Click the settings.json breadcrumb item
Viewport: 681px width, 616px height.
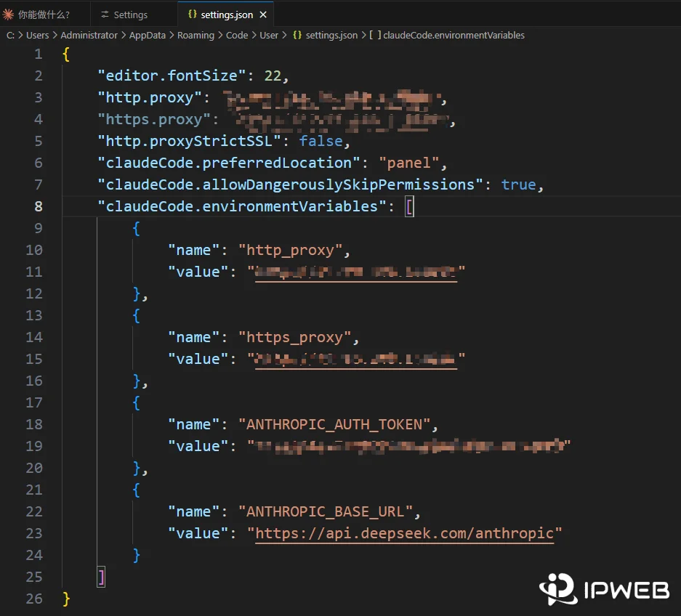click(x=331, y=35)
